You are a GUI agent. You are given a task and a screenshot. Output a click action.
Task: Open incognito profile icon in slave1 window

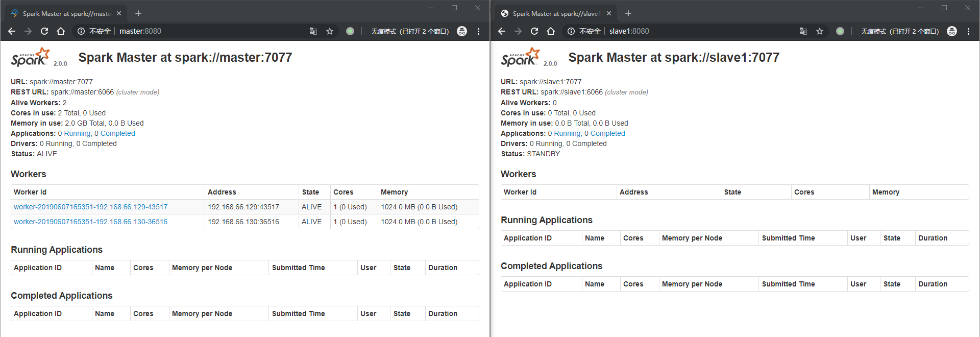coord(952,31)
